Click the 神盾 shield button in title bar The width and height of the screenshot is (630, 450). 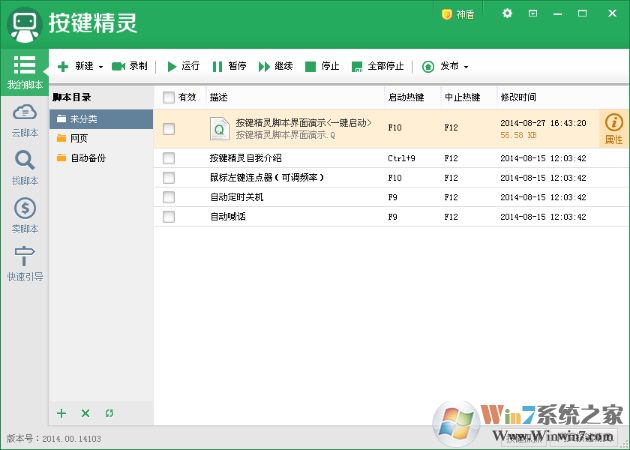(460, 14)
